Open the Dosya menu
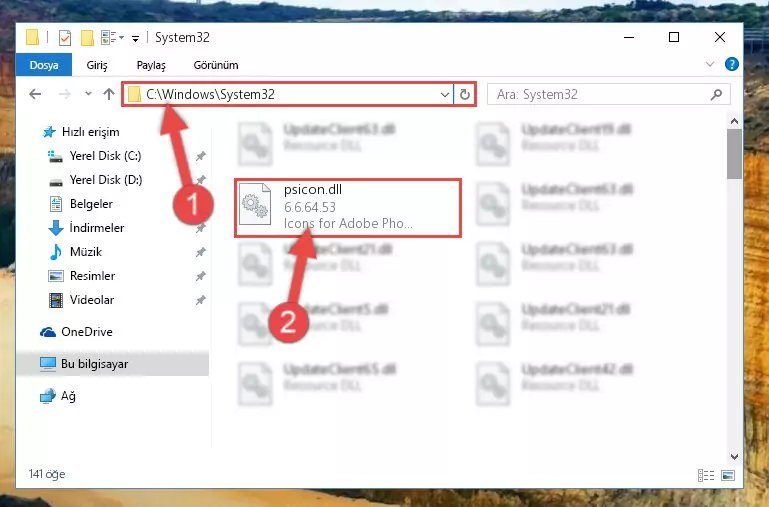The image size is (769, 507). coord(44,65)
